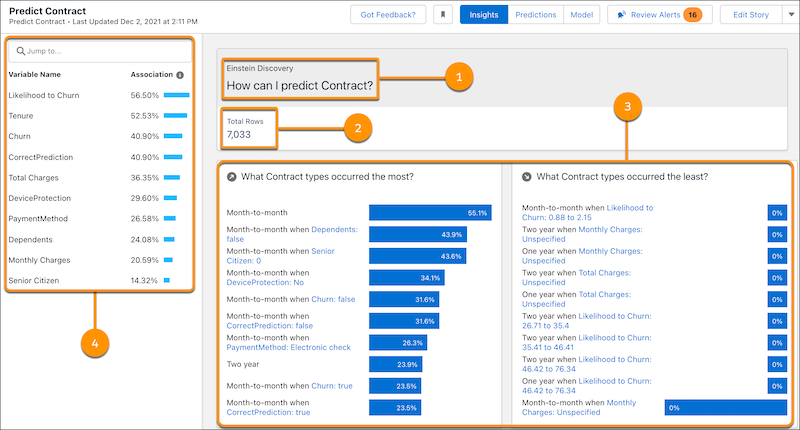
Task: Click 'Likelihood to Churn: 35.41 to 46.41' link
Action: coord(615,338)
